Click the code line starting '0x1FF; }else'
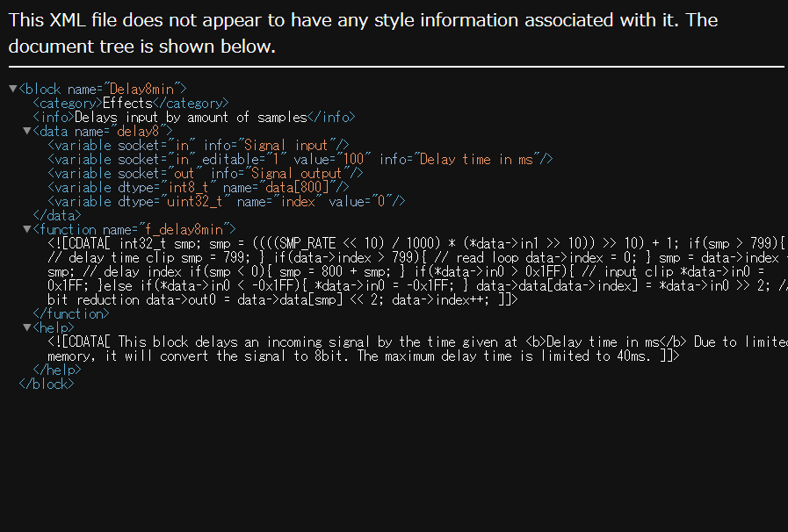The height and width of the screenshot is (532, 788). tap(416, 286)
